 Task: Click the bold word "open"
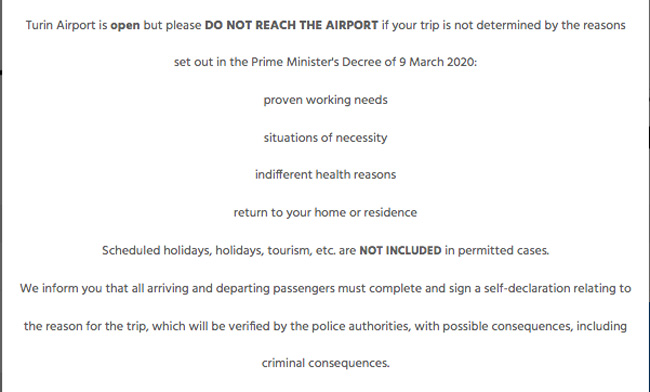click(125, 26)
